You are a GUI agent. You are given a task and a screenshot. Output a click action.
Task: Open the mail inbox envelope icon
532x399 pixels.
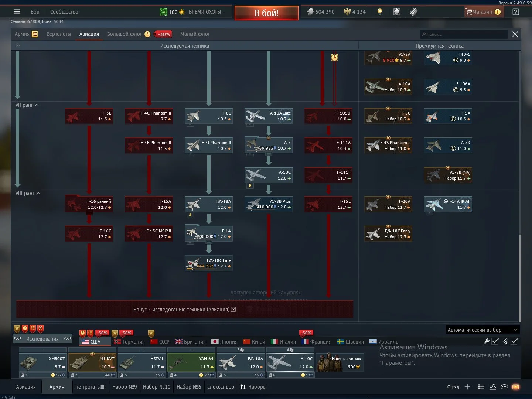[x=516, y=387]
